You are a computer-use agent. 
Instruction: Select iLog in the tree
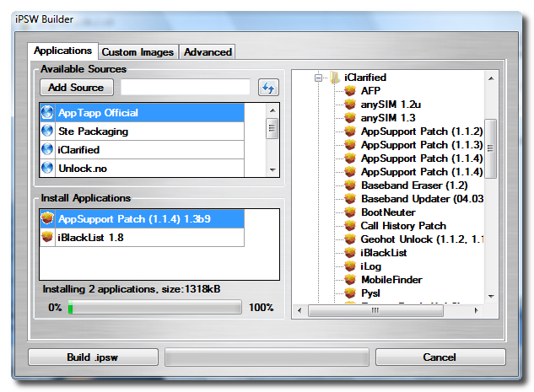[371, 266]
